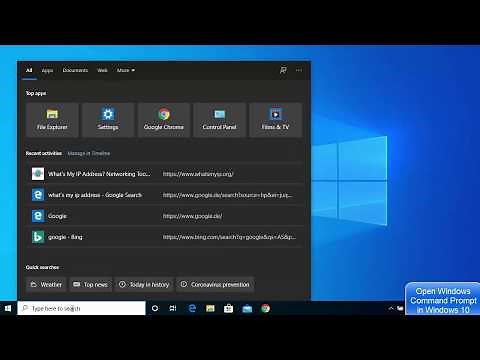Switch to the Apps tab
480x360 pixels.
coord(47,70)
